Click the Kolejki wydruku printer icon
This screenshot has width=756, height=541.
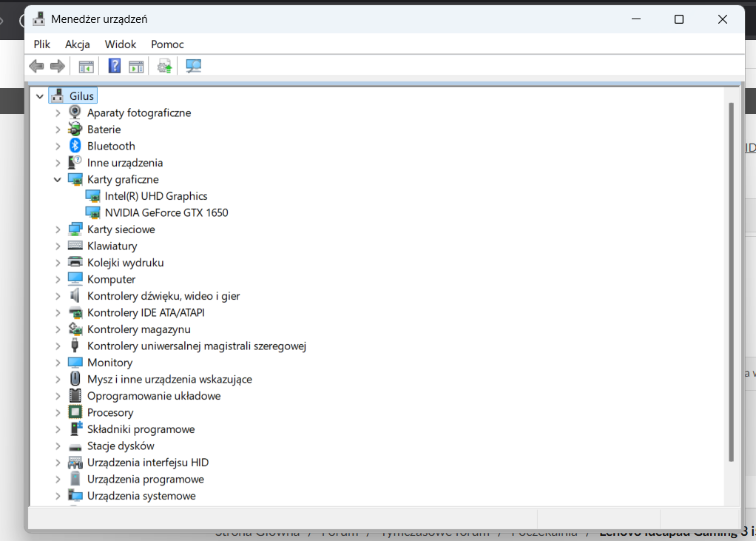(x=75, y=262)
